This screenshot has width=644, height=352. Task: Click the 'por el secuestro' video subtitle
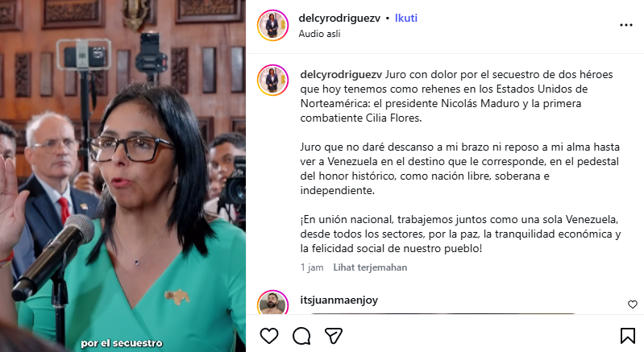(122, 343)
